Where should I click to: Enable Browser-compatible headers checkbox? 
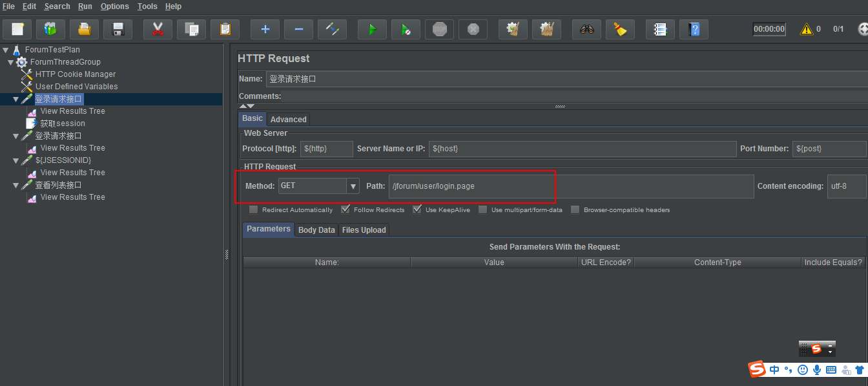click(x=575, y=209)
